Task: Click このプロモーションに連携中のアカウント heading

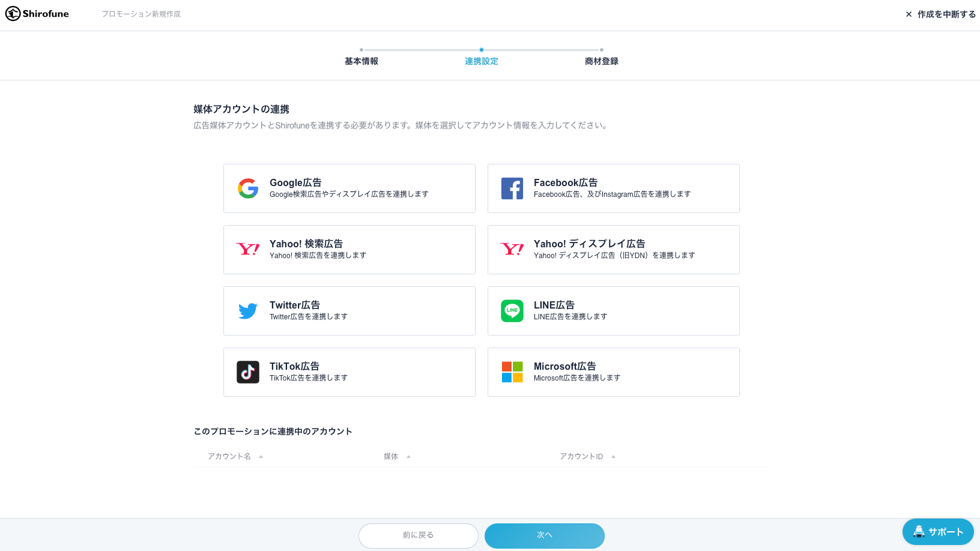Action: click(273, 432)
